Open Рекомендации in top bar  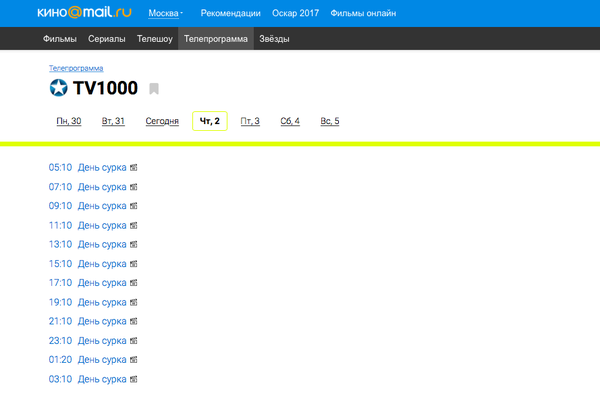(230, 13)
